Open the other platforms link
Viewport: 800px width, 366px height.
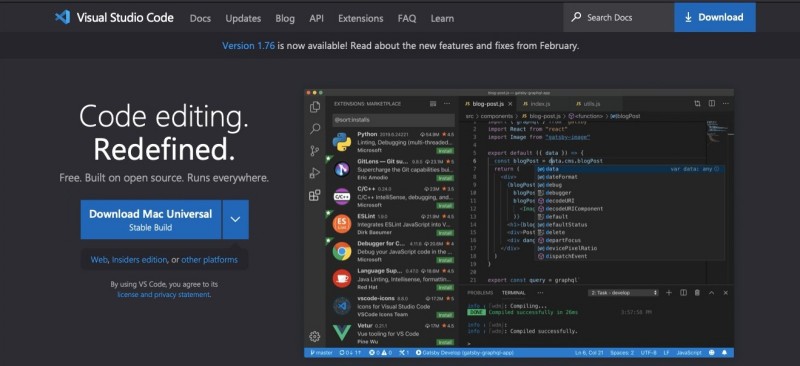click(x=209, y=259)
